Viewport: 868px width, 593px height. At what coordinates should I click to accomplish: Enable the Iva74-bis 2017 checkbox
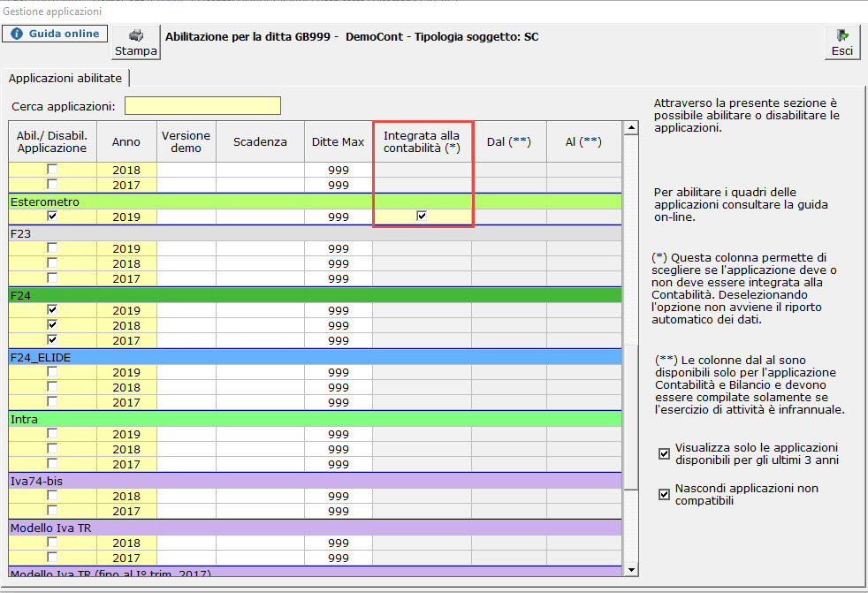pos(52,511)
